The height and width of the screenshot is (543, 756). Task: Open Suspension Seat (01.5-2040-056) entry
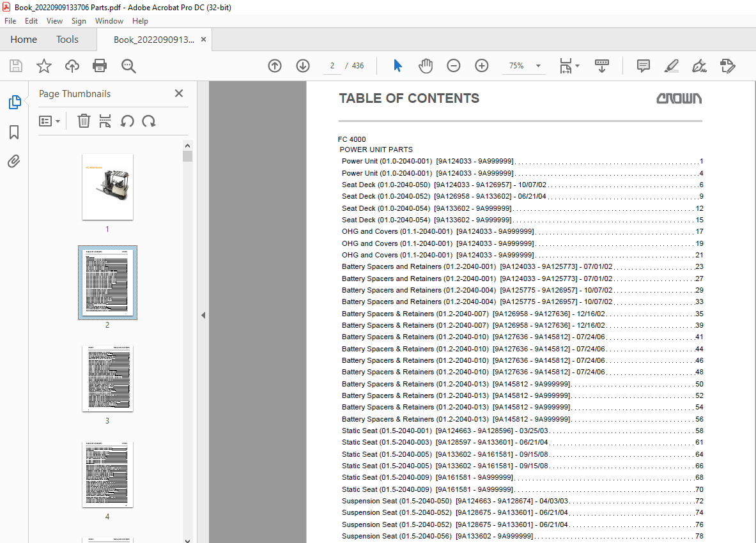pos(523,536)
